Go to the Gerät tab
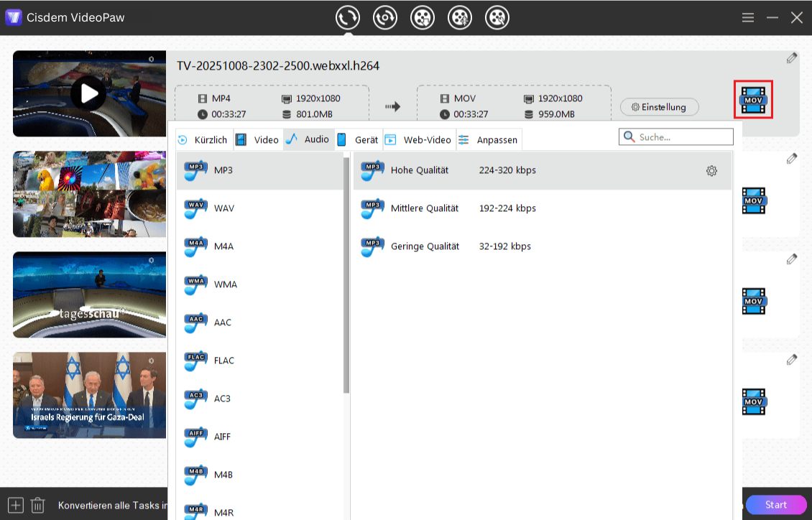812x520 pixels. 358,140
